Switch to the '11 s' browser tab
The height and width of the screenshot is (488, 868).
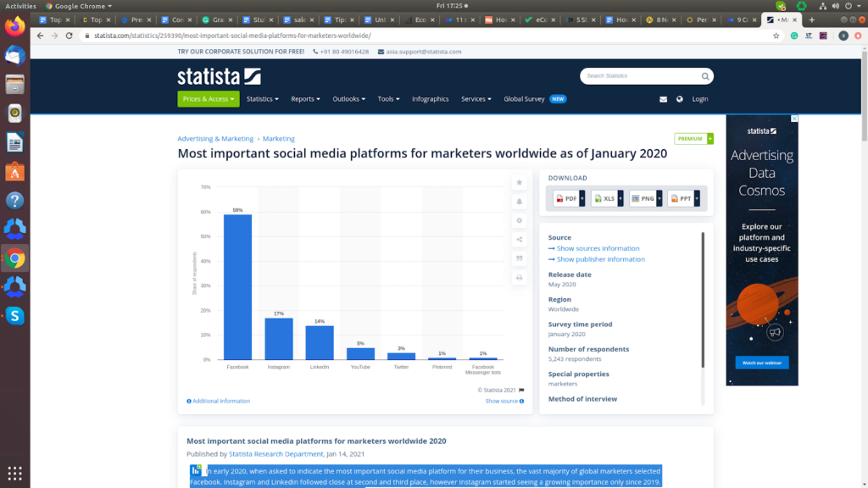(461, 20)
